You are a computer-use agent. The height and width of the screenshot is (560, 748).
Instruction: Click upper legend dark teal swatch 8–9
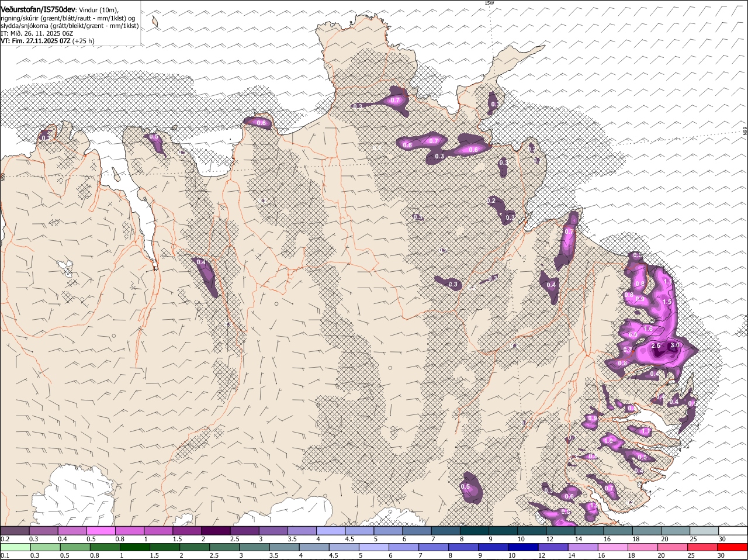475,531
